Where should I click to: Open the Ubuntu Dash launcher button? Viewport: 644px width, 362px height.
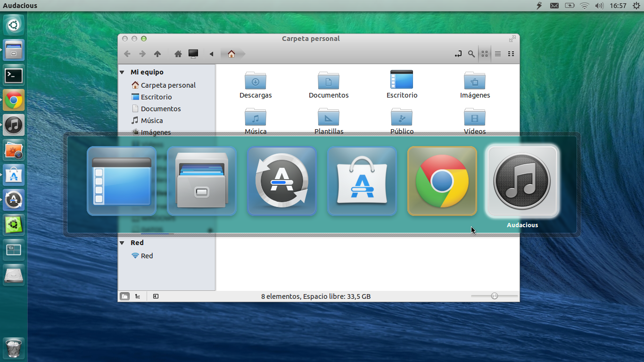click(x=14, y=25)
